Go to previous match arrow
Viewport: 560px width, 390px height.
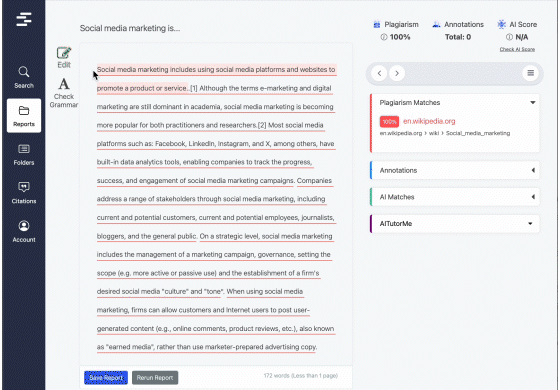pyautogui.click(x=379, y=73)
